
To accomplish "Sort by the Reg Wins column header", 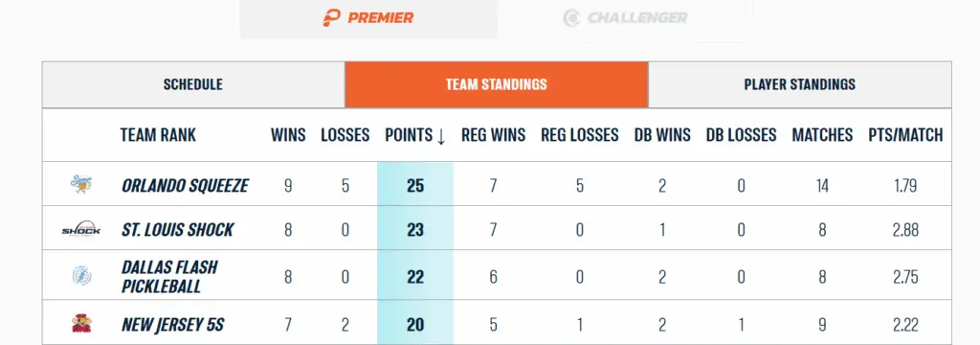I will (493, 135).
